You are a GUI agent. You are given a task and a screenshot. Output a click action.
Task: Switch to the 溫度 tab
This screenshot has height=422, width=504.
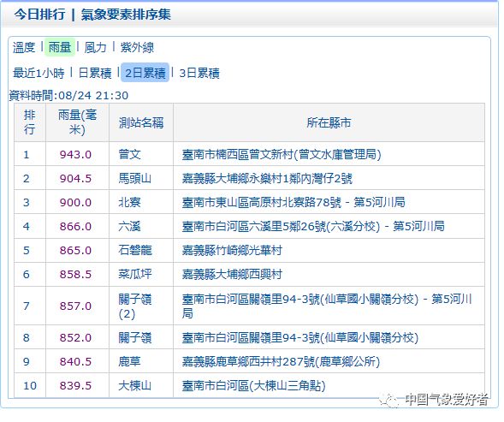coord(24,47)
